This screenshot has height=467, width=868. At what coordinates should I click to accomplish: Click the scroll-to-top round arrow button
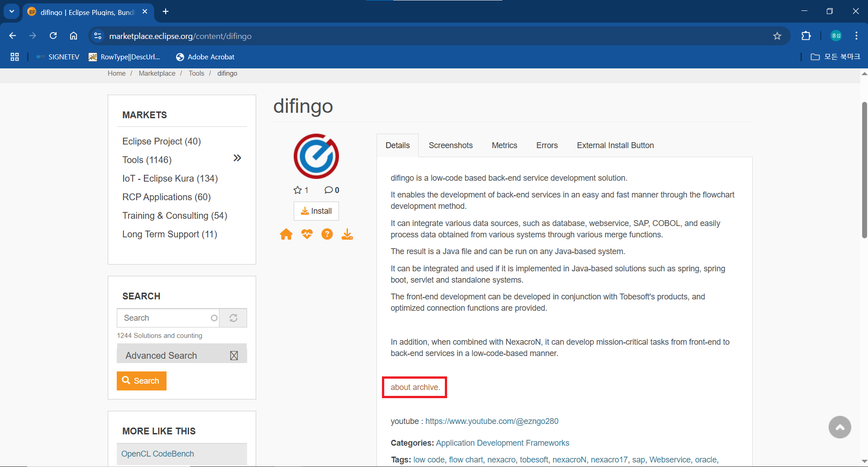(839, 427)
